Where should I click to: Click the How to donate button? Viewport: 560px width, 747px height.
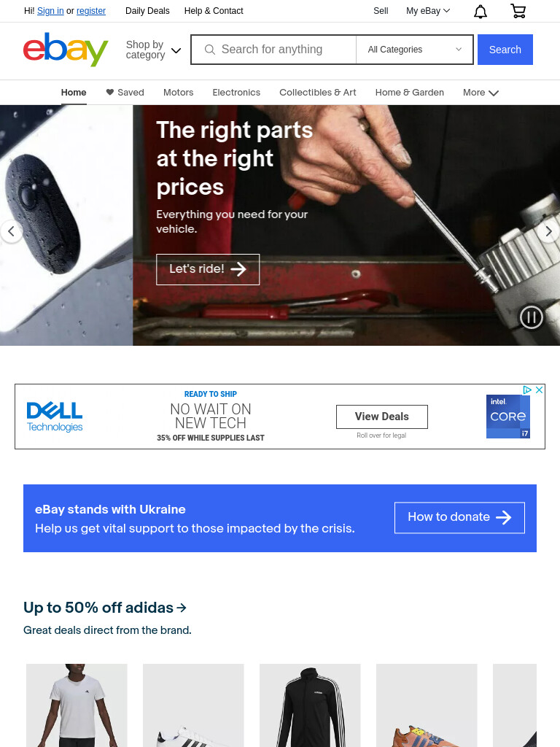(x=459, y=517)
